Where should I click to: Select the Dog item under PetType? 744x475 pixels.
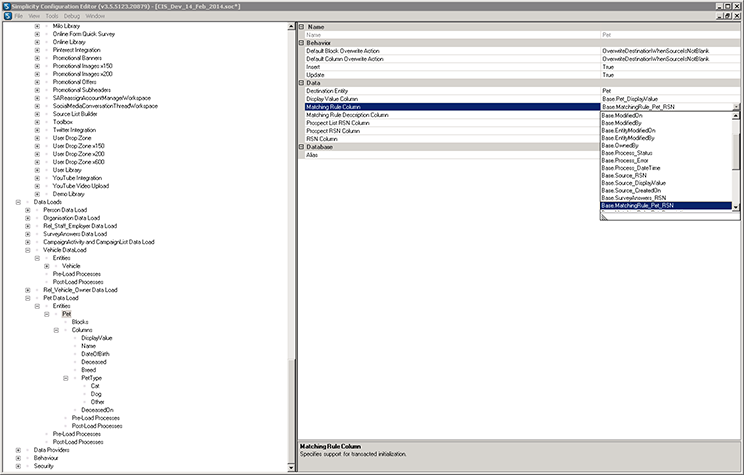click(96, 394)
